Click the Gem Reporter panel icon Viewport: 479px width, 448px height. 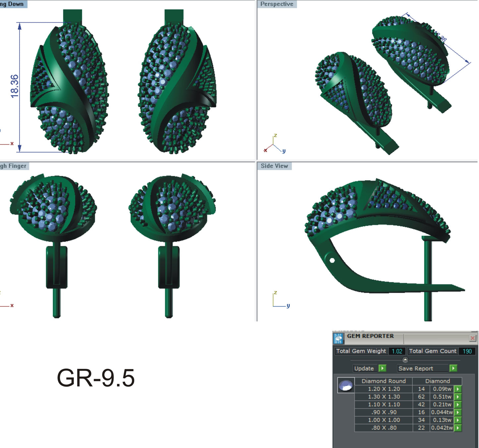tap(338, 339)
